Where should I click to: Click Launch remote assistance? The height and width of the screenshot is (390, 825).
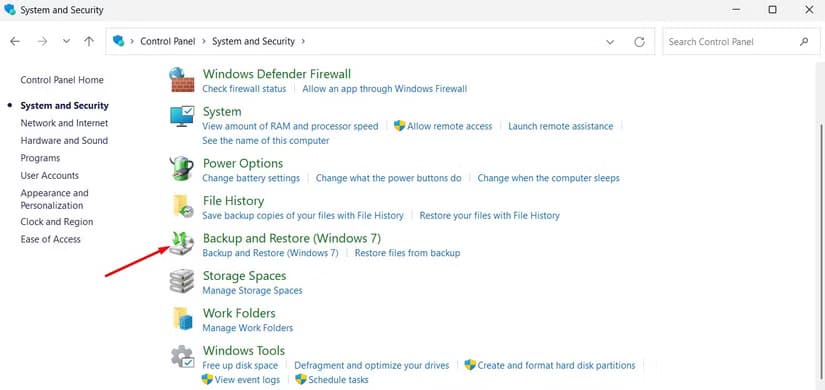(560, 126)
